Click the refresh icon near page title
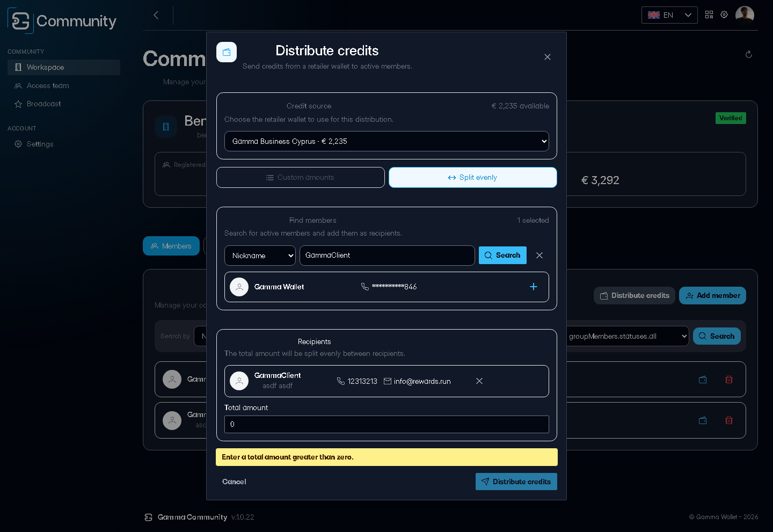 click(x=749, y=54)
